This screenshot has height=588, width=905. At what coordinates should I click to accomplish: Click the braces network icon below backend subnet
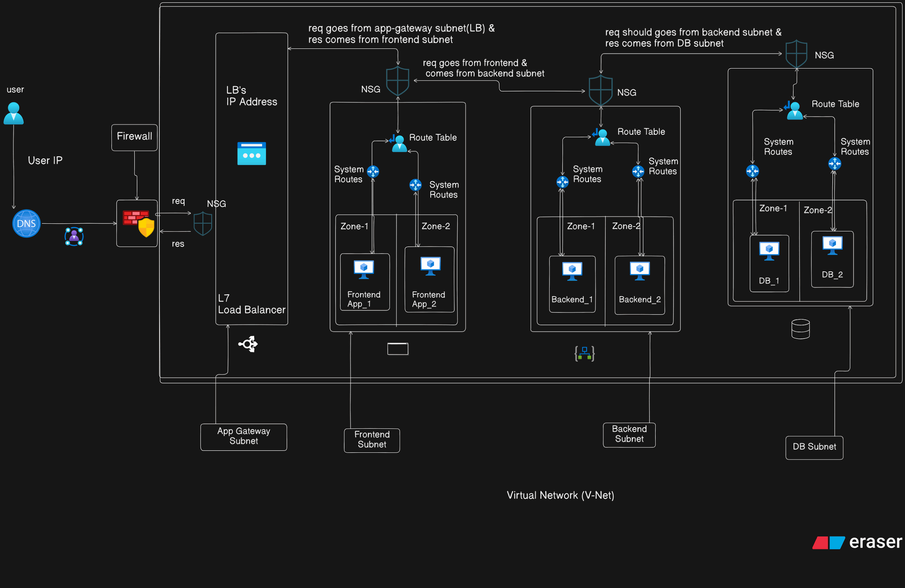(x=584, y=353)
